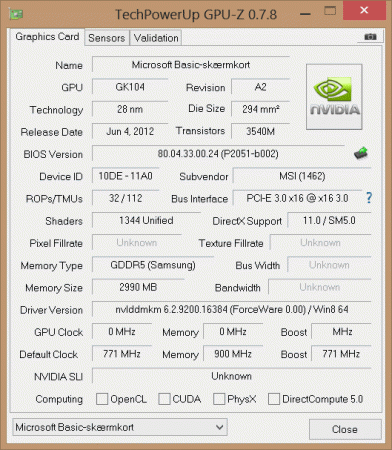The height and width of the screenshot is (450, 392).
Task: Maximize the GPU-Z window
Action: click(x=330, y=11)
